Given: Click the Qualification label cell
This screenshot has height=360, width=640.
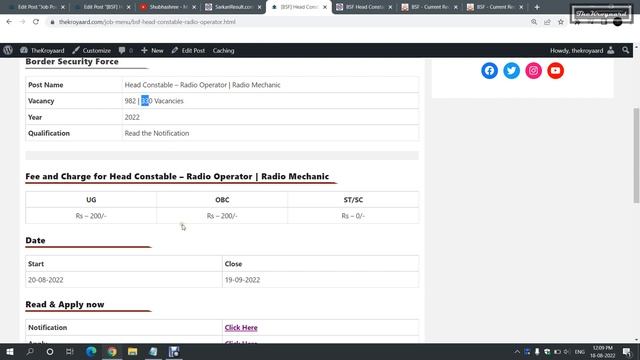Looking at the screenshot, I should tap(74, 133).
